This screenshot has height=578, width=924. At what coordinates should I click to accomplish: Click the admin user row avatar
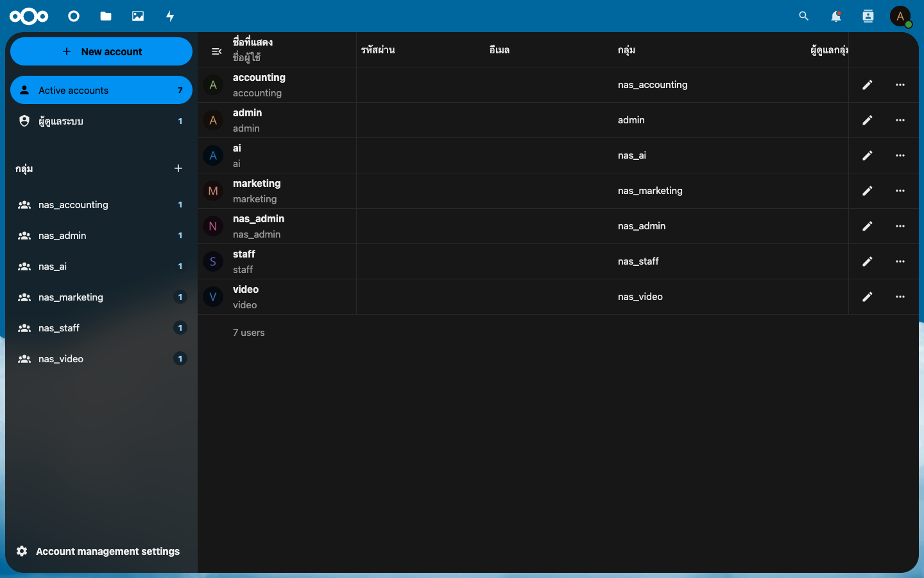(213, 120)
